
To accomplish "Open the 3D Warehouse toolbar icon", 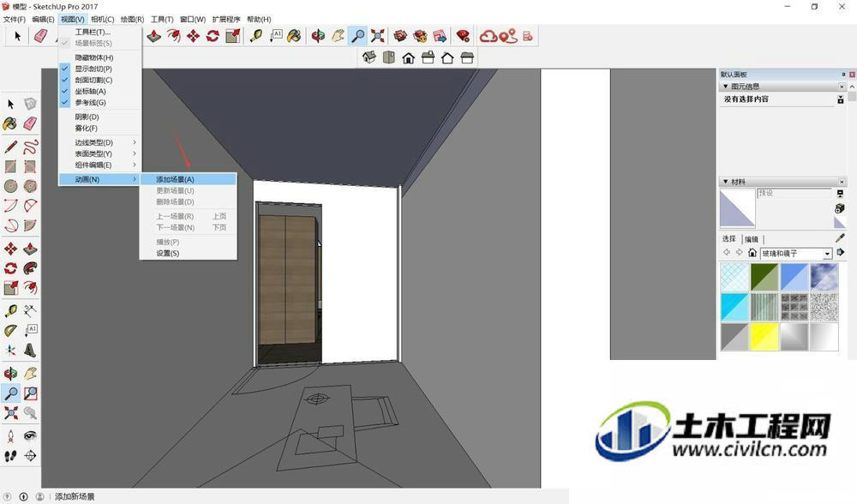I will 400,36.
